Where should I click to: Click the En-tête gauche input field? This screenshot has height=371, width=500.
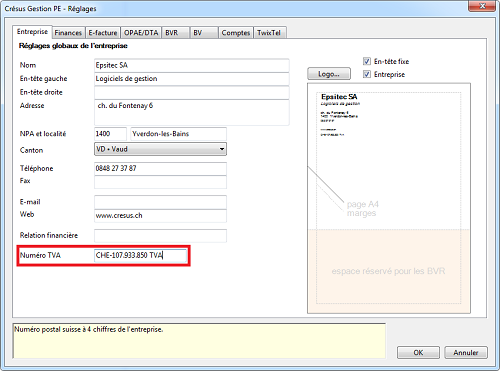point(192,79)
